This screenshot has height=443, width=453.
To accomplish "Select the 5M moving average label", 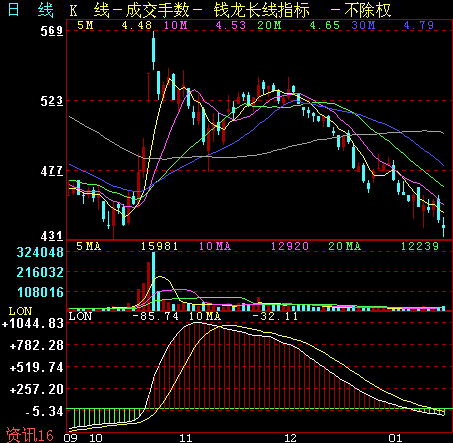I will pos(85,25).
